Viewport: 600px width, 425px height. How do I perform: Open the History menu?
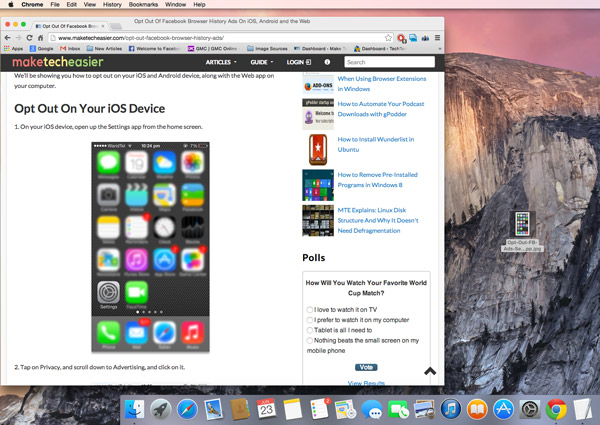[x=112, y=5]
